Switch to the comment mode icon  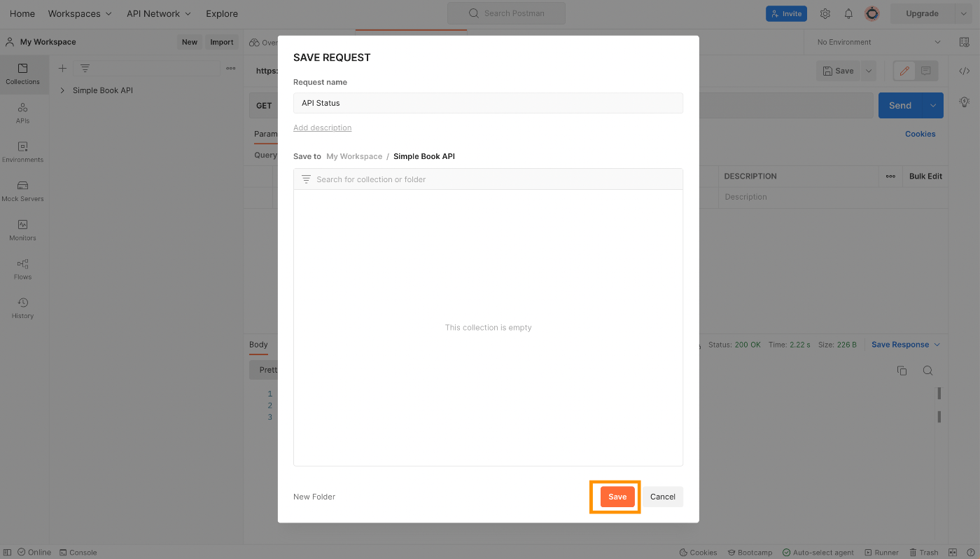click(926, 71)
